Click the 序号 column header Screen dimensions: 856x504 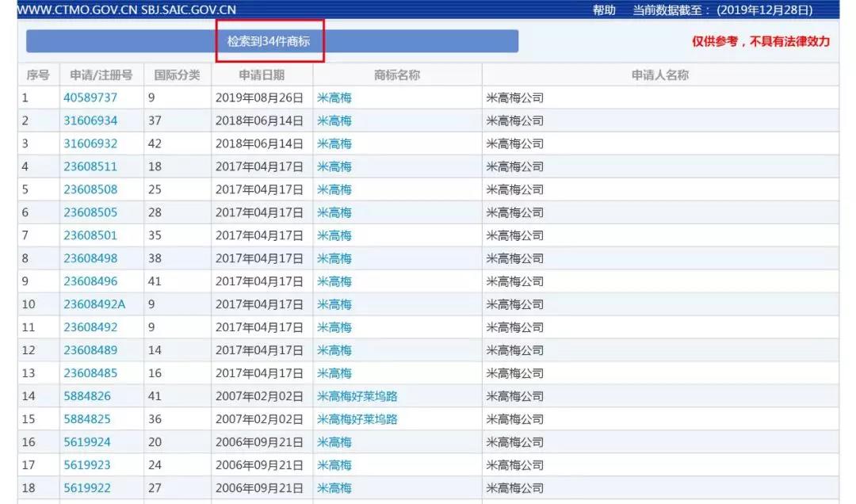[38, 74]
